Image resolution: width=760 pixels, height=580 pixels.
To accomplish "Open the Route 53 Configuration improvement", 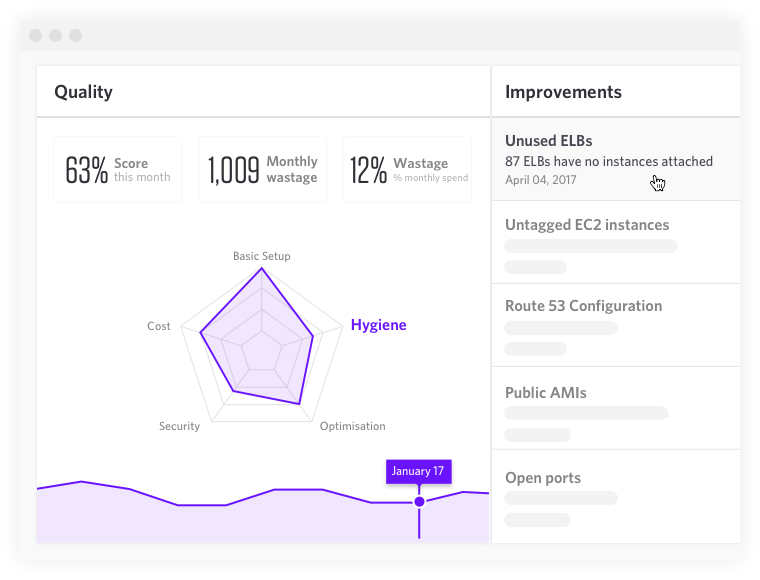I will [616, 325].
